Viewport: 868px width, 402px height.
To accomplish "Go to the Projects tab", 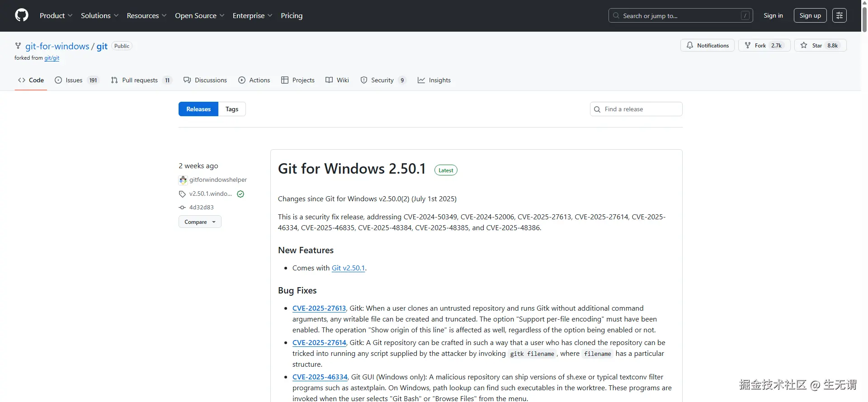I will coord(297,80).
